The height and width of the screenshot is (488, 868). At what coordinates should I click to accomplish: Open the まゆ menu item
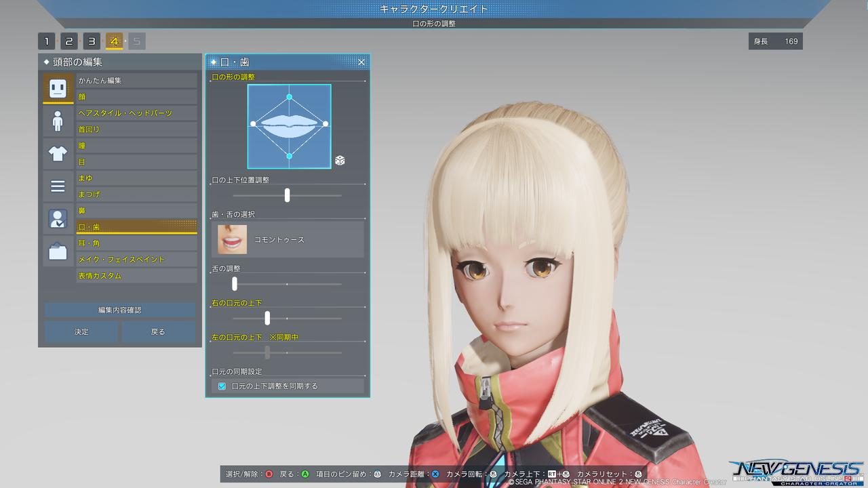click(136, 178)
